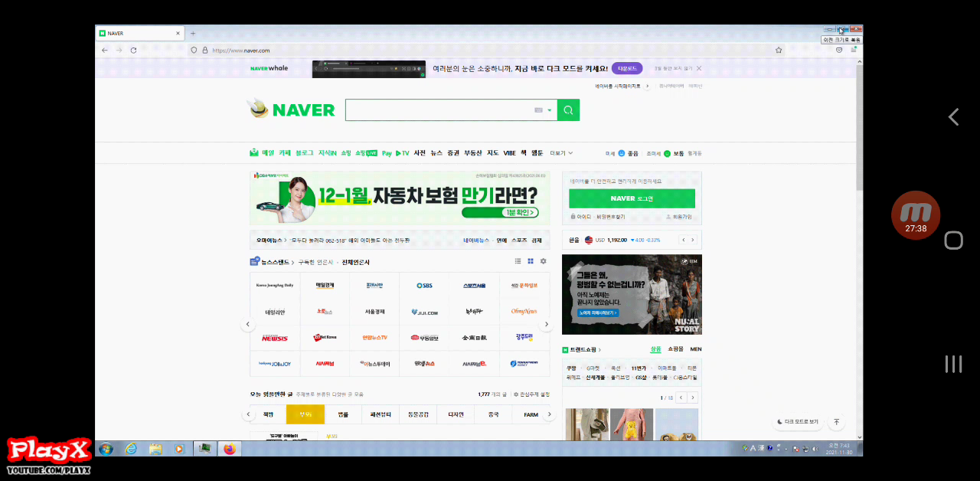Open the 지식iN menu item

coord(328,153)
